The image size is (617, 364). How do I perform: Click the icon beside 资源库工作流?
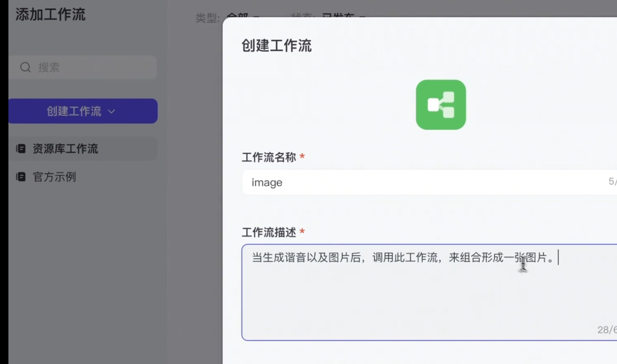click(x=21, y=149)
